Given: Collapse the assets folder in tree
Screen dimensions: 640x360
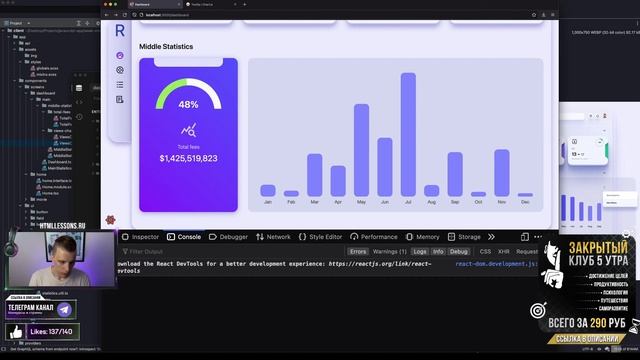Looking at the screenshot, I should [x=15, y=49].
